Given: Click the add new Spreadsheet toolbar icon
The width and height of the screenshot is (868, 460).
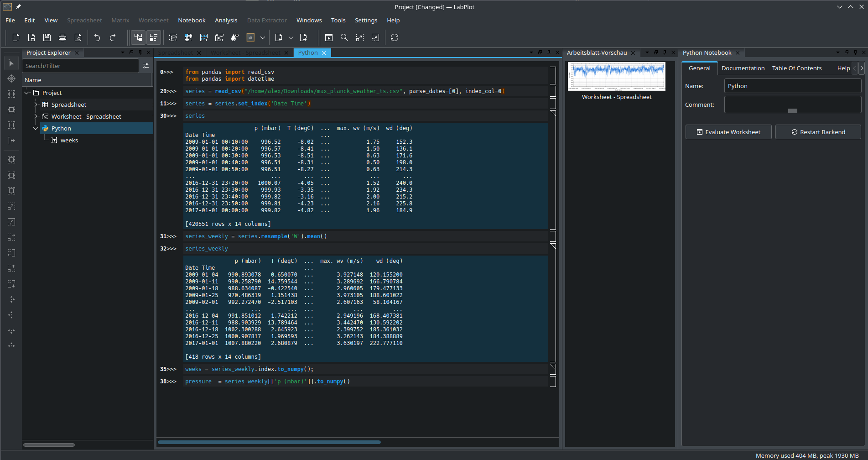Looking at the screenshot, I should 188,37.
